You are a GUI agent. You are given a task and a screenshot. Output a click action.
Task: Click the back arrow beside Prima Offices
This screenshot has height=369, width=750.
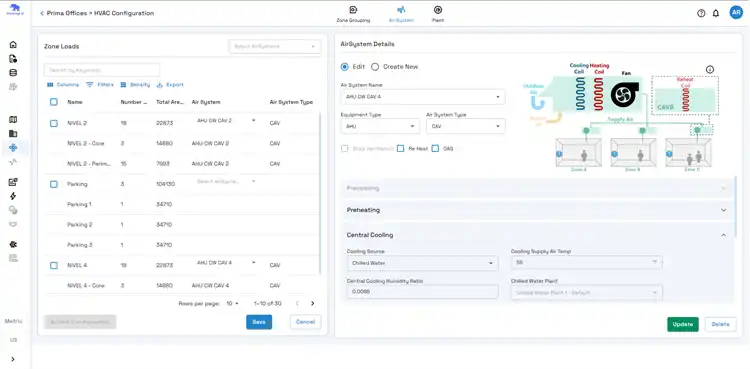(x=42, y=13)
